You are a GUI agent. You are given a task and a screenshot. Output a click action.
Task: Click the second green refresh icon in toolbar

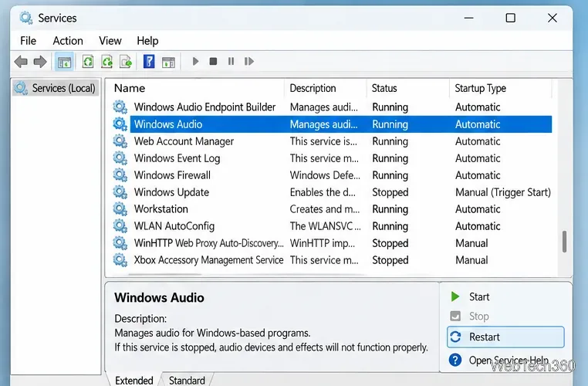tap(107, 62)
